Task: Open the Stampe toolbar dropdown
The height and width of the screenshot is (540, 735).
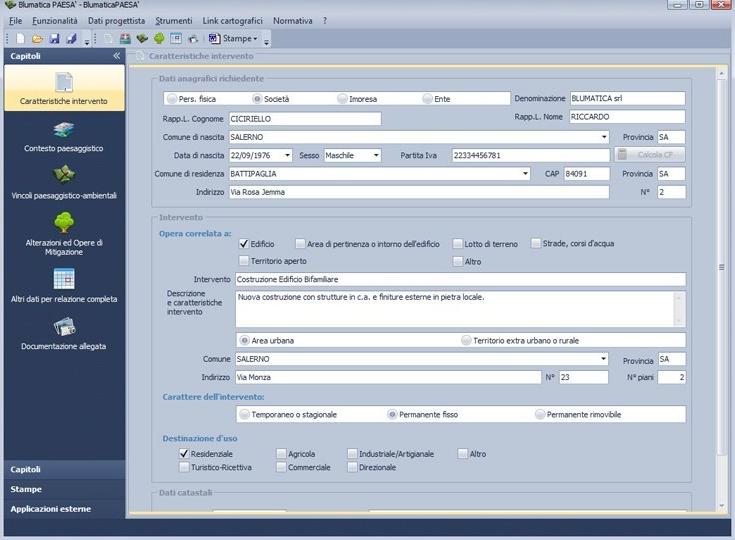Action: point(234,39)
